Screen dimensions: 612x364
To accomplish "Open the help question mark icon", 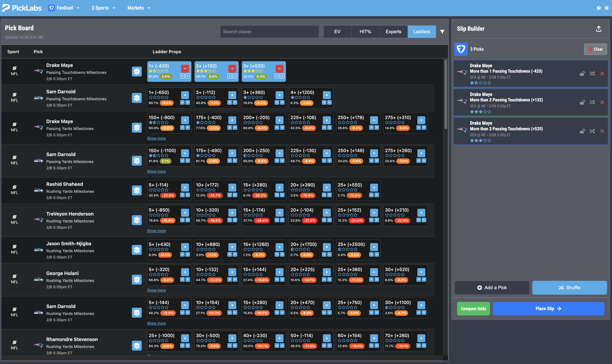I will (x=598, y=8).
